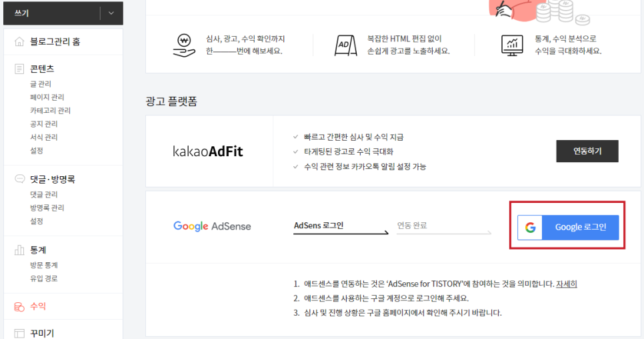Select 공지 관리
Image resolution: width=644 pixels, height=339 pixels.
pos(43,123)
